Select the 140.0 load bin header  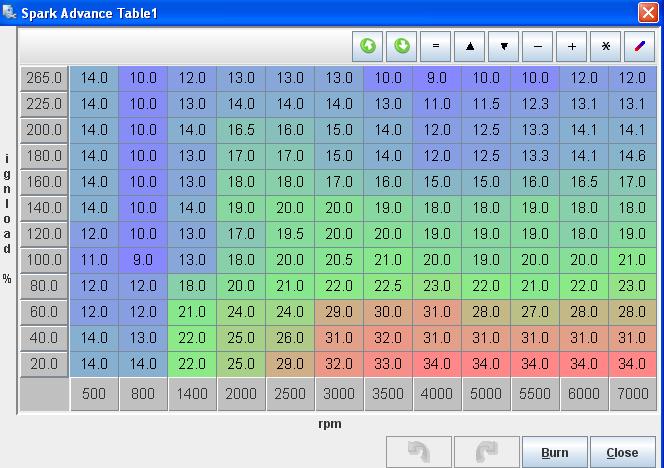[x=44, y=208]
